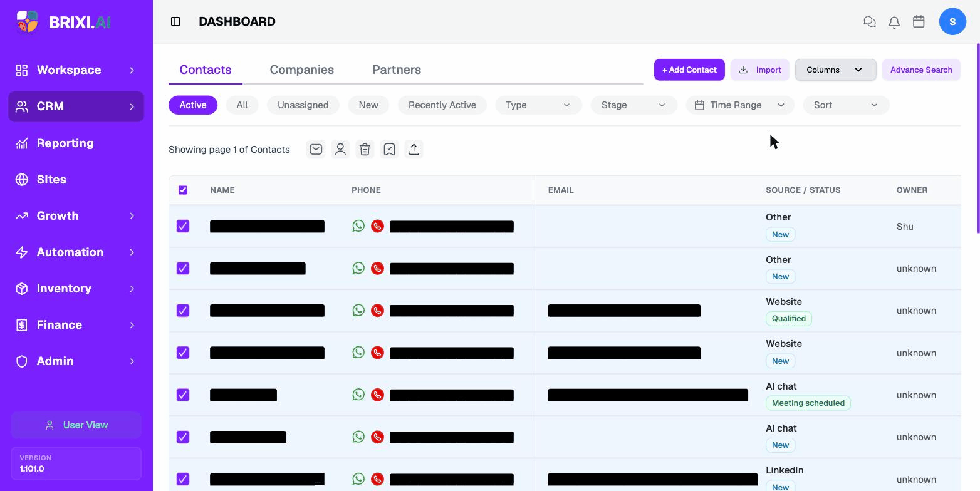Screen dimensions: 980x491
Task: Click the Brixi.AI logo icon
Action: tap(27, 22)
